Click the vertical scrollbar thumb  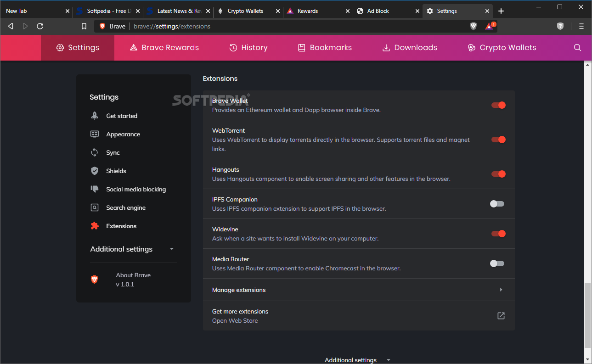(x=587, y=315)
